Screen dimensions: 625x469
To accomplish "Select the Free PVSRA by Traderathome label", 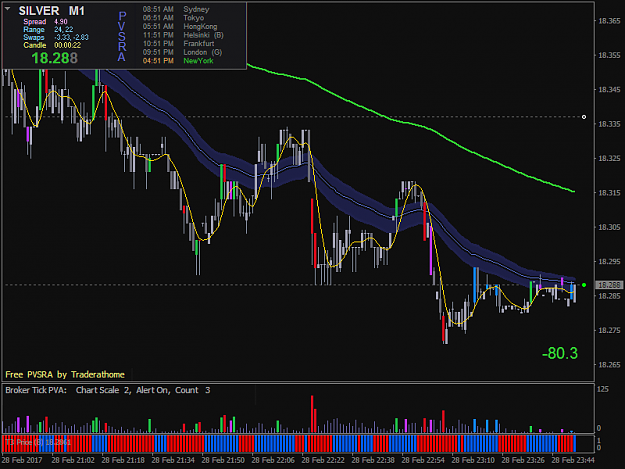I will tap(65, 375).
